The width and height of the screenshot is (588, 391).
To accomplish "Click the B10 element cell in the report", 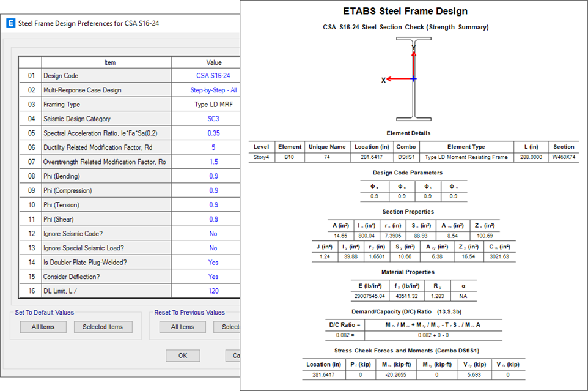I will point(289,157).
